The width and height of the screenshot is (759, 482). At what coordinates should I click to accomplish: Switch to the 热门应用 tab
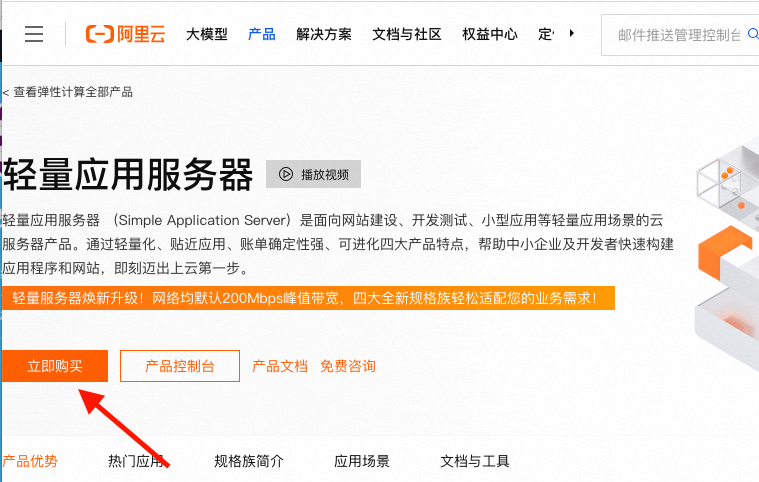coord(135,461)
